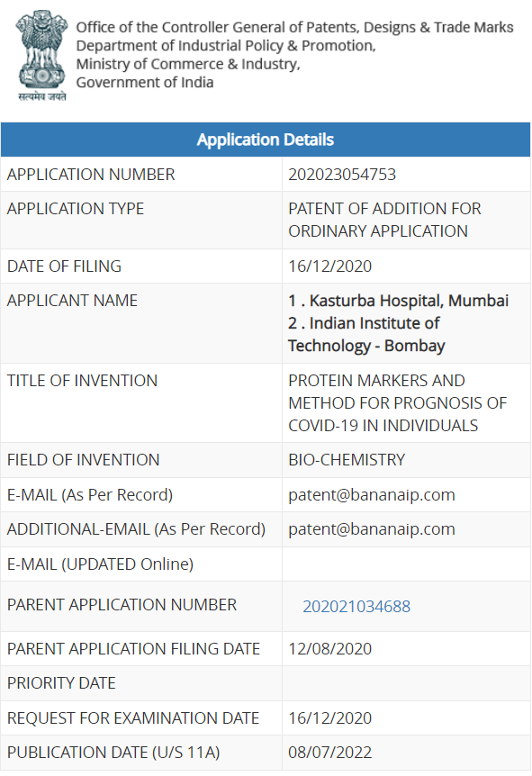Click request for examination date value
The image size is (532, 776).
(x=329, y=717)
